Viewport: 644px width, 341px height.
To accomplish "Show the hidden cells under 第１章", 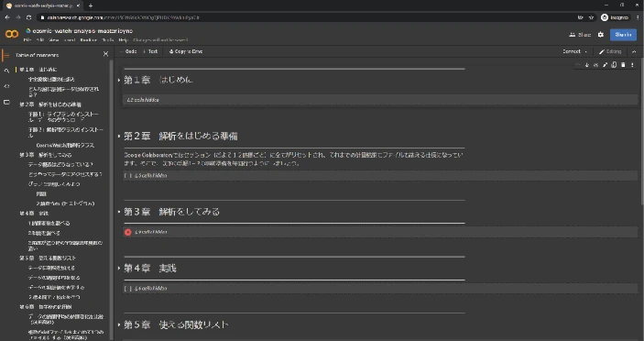I will (143, 100).
